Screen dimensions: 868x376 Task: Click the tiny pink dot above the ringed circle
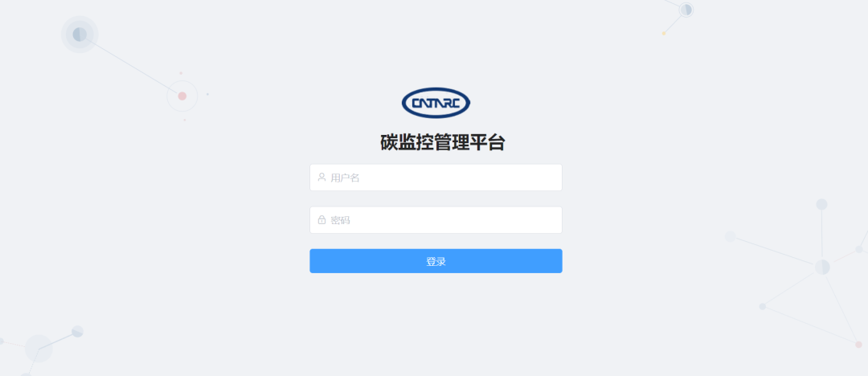[x=181, y=73]
